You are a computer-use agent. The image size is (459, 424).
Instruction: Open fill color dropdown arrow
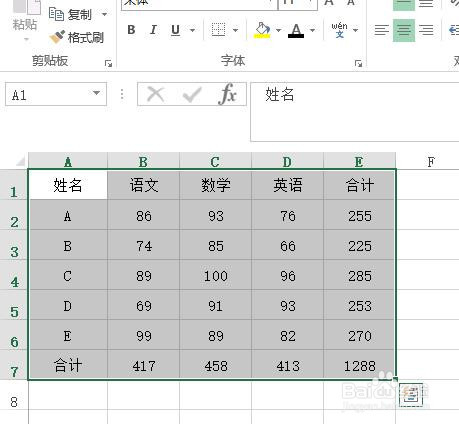[278, 30]
